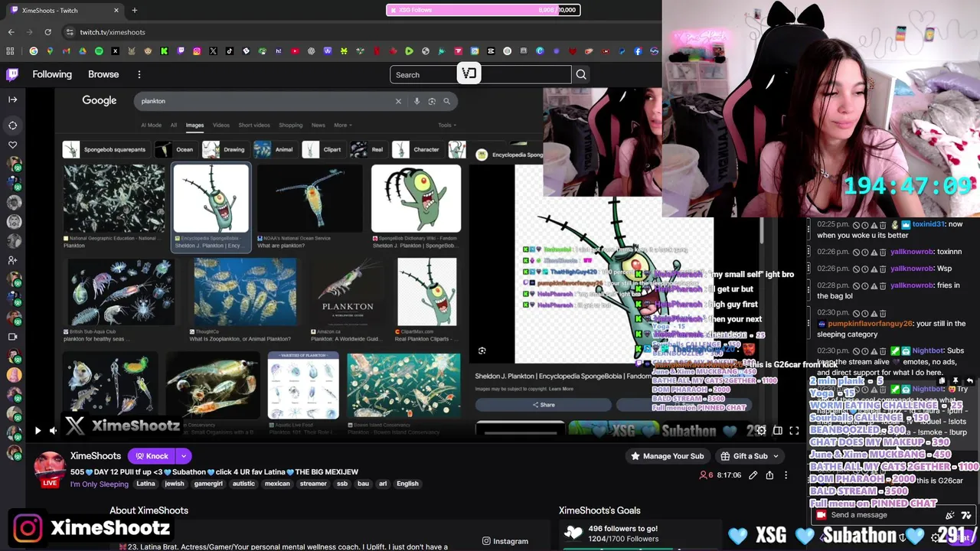The height and width of the screenshot is (551, 980).
Task: Click the browser back arrow
Action: tap(11, 32)
